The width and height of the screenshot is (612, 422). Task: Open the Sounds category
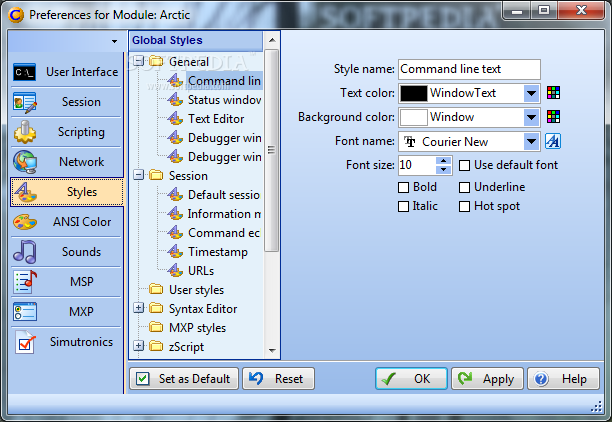pos(67,252)
